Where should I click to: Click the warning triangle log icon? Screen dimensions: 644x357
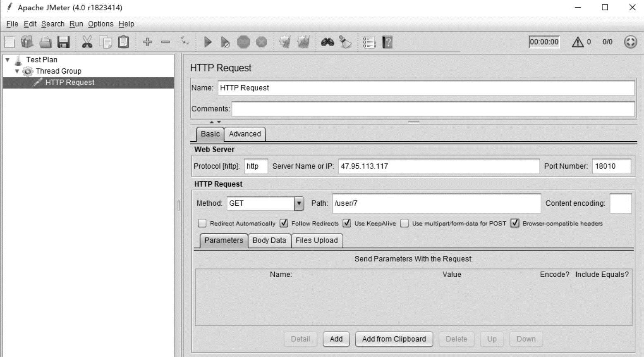coord(578,42)
